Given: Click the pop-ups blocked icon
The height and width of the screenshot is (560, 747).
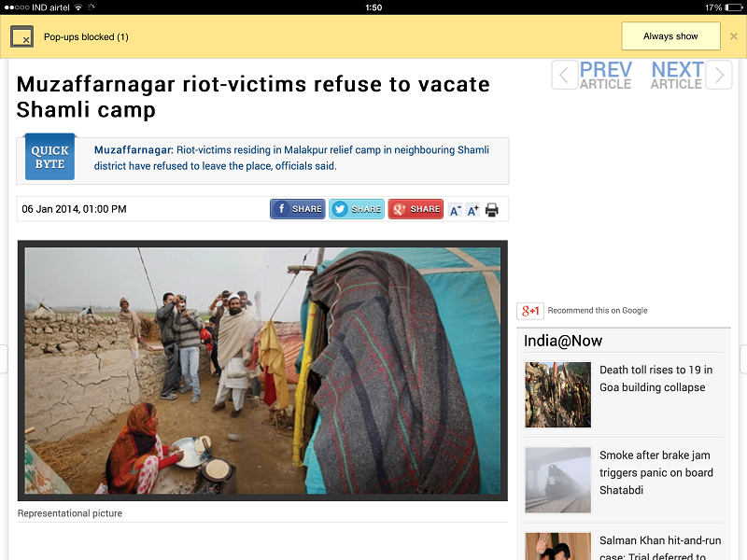Looking at the screenshot, I should (x=21, y=36).
